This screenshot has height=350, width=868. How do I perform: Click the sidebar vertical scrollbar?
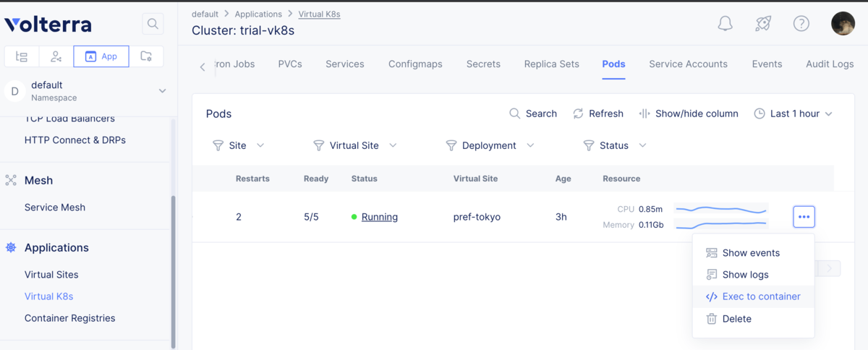(173, 271)
